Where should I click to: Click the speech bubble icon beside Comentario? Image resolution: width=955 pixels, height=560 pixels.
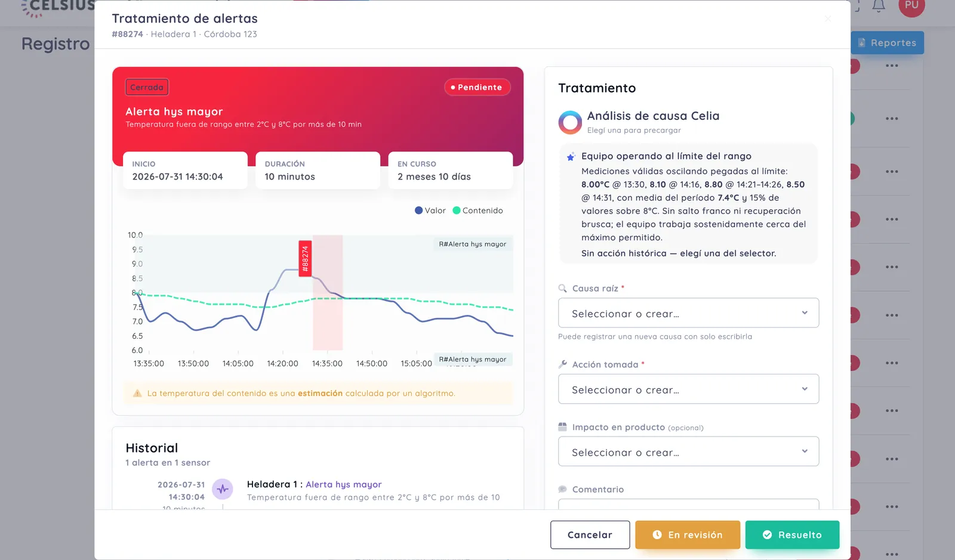click(562, 489)
